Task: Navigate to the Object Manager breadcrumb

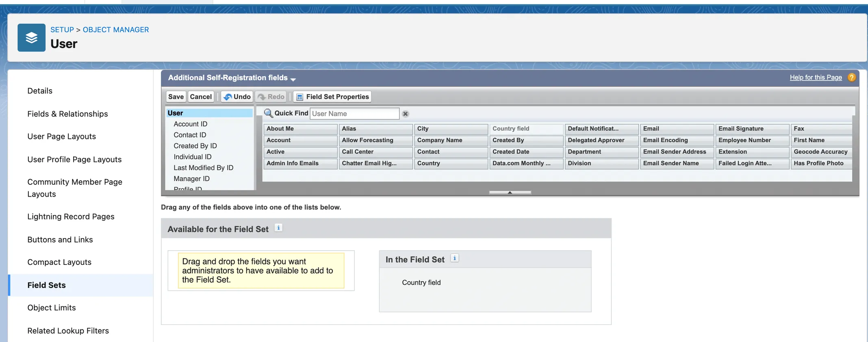Action: 116,30
